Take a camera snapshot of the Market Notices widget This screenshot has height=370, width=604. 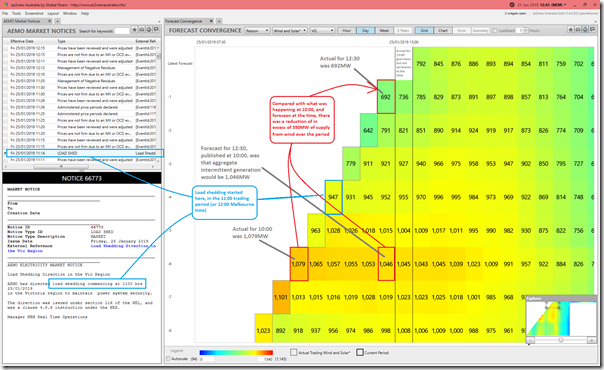click(142, 30)
